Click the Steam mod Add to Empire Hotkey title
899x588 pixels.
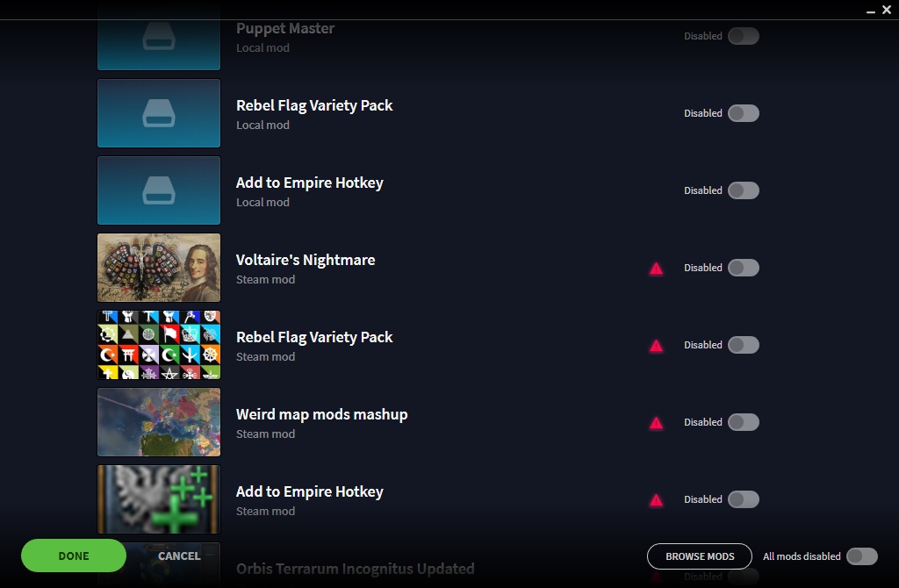[x=310, y=491]
